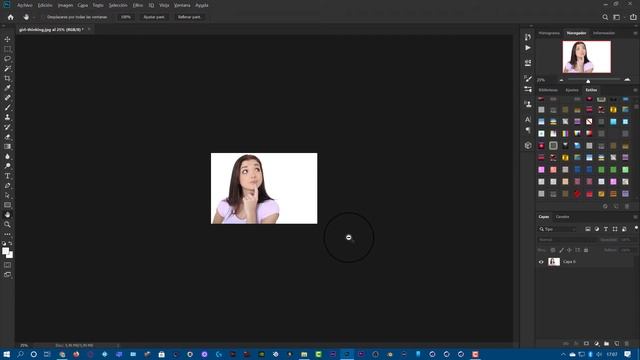Open the blend mode Normal dropdown
The image size is (640, 360).
567,240
